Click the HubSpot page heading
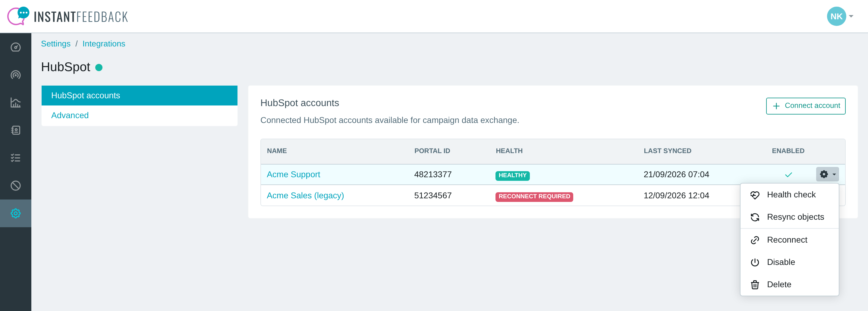868x311 pixels. tap(66, 67)
